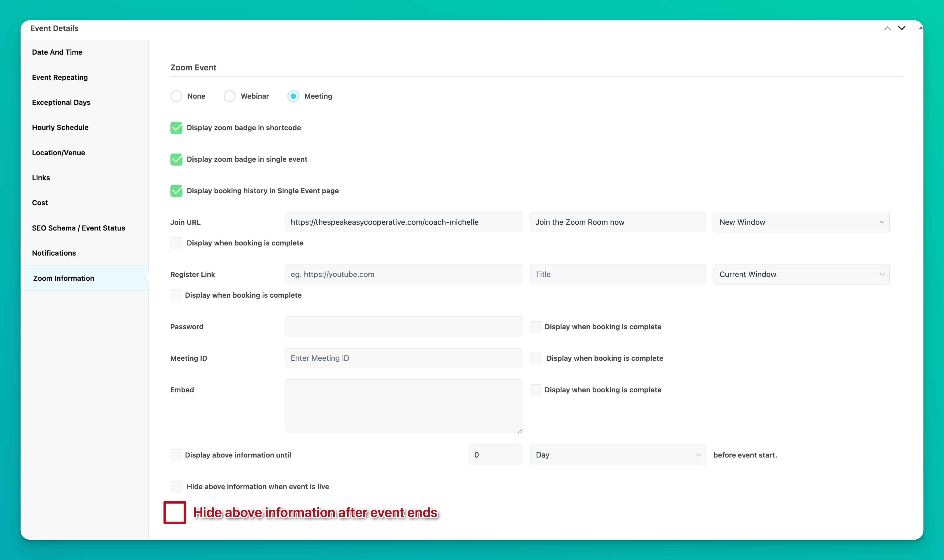Check Hide above information when event is live
This screenshot has height=560, width=944.
coord(176,486)
